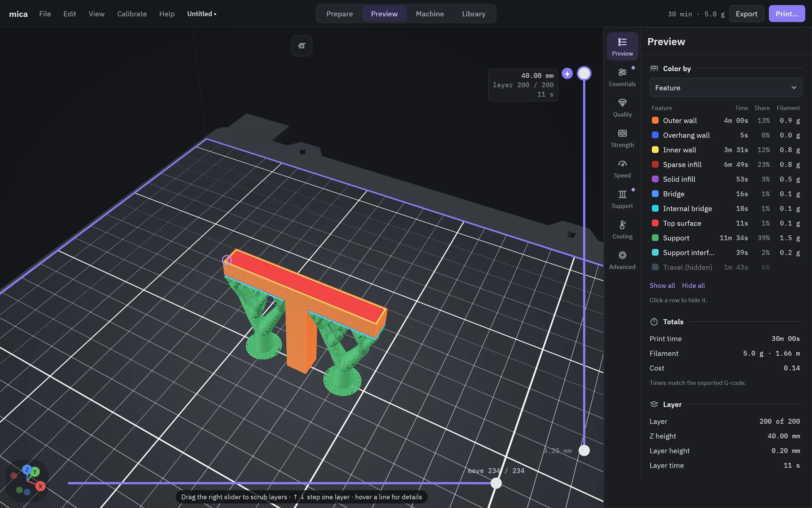
Task: Click the Hide all link
Action: 693,286
